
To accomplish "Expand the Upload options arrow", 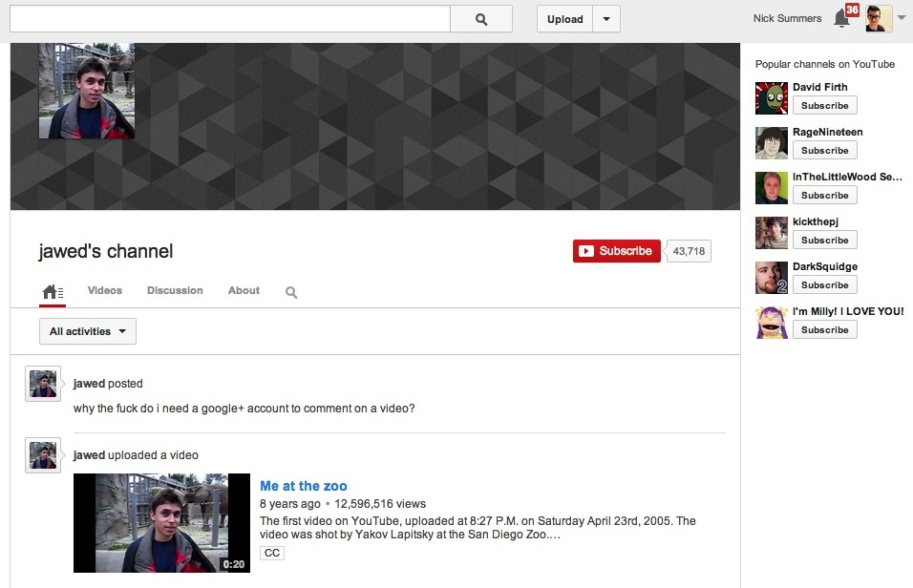I will (606, 19).
